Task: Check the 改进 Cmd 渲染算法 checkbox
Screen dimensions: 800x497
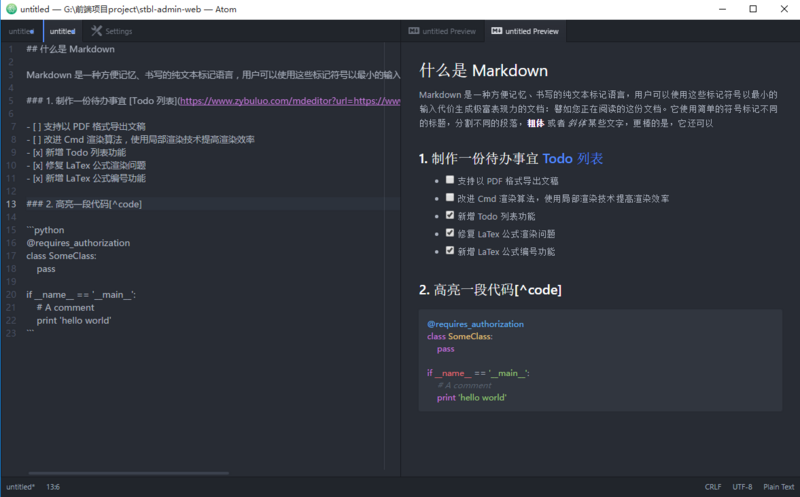Action: click(449, 197)
